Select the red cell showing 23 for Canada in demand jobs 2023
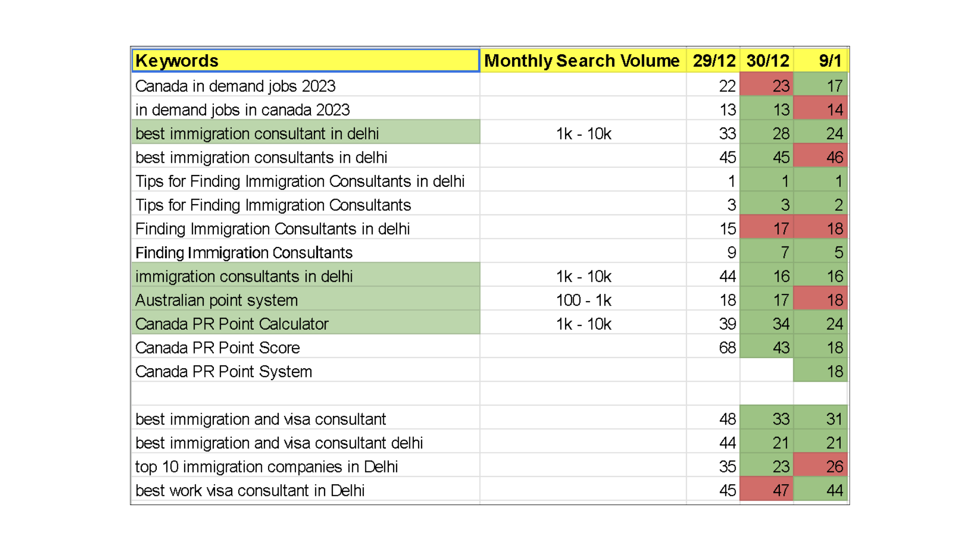 tap(767, 86)
